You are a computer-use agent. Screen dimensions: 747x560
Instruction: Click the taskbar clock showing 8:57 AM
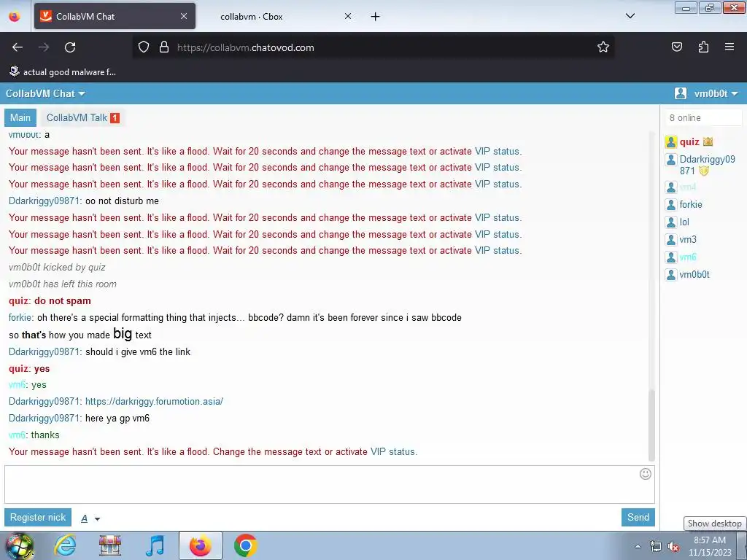click(709, 546)
